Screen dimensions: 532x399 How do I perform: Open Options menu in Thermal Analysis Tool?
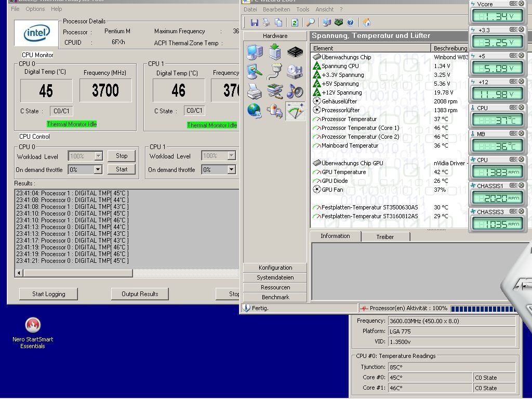pos(35,9)
